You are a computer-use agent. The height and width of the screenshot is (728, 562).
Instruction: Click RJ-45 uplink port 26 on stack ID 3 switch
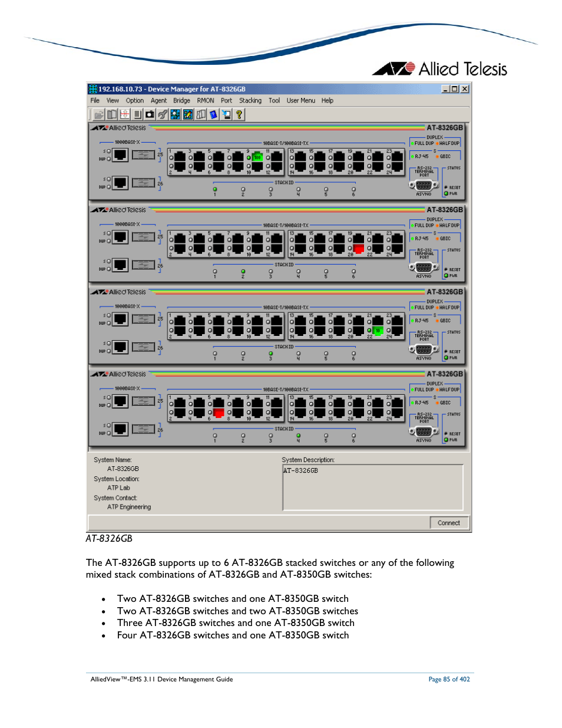[120, 347]
